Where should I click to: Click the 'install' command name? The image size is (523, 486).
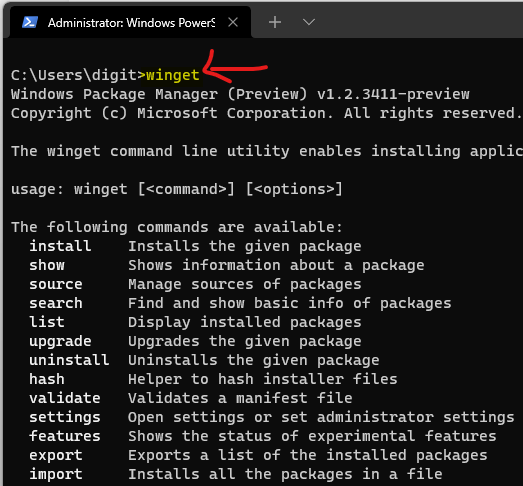tap(60, 246)
